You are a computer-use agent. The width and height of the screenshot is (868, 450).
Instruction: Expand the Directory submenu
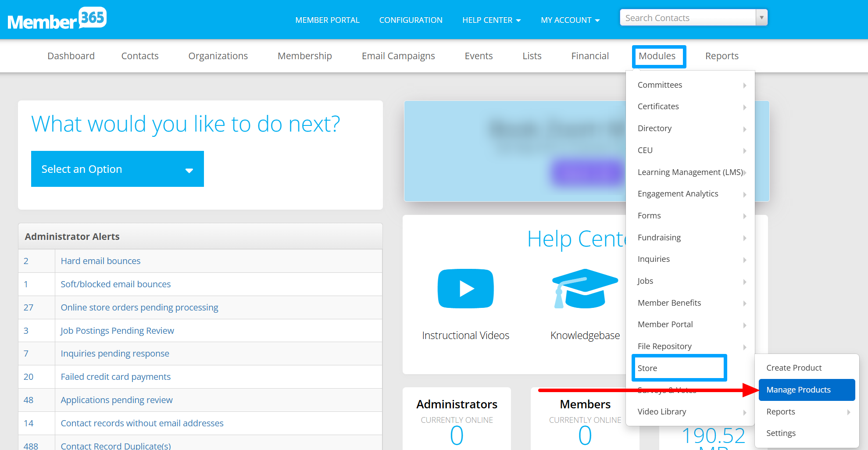690,129
